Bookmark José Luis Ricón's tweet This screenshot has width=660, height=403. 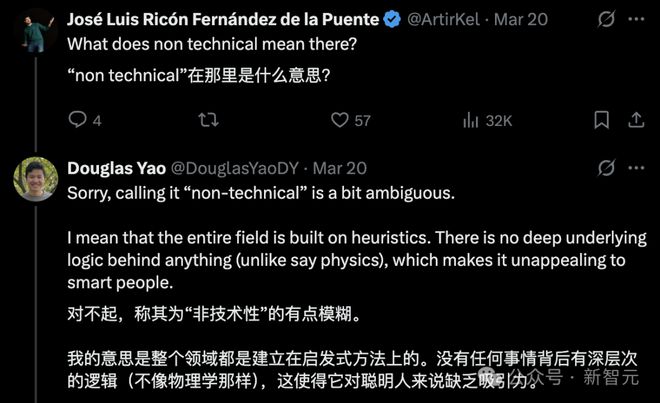pyautogui.click(x=600, y=120)
